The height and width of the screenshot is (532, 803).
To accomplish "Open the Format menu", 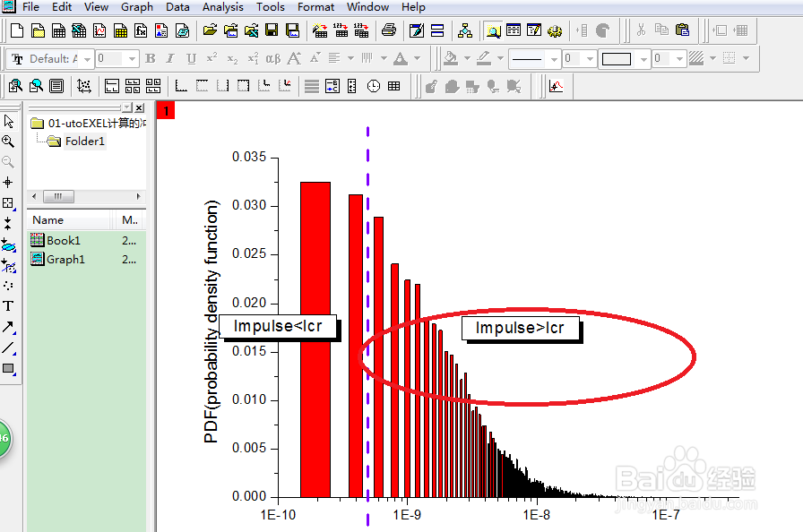I will [315, 7].
